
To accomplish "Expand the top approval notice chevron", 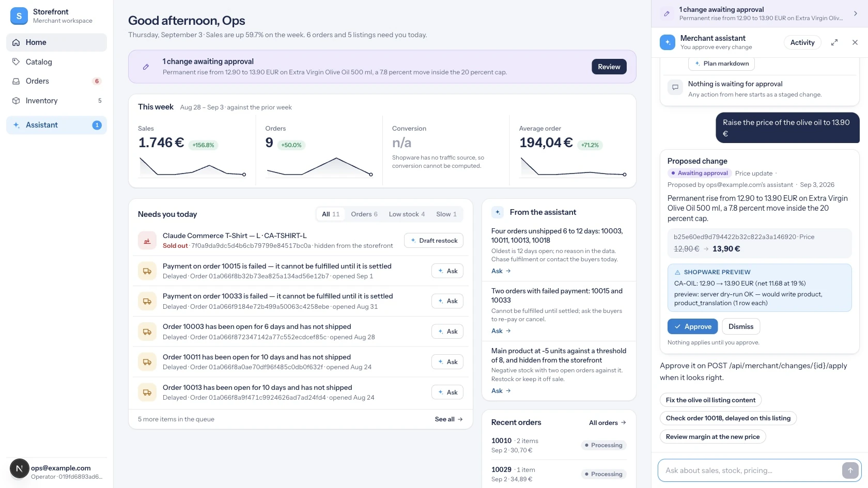I will 855,13.
